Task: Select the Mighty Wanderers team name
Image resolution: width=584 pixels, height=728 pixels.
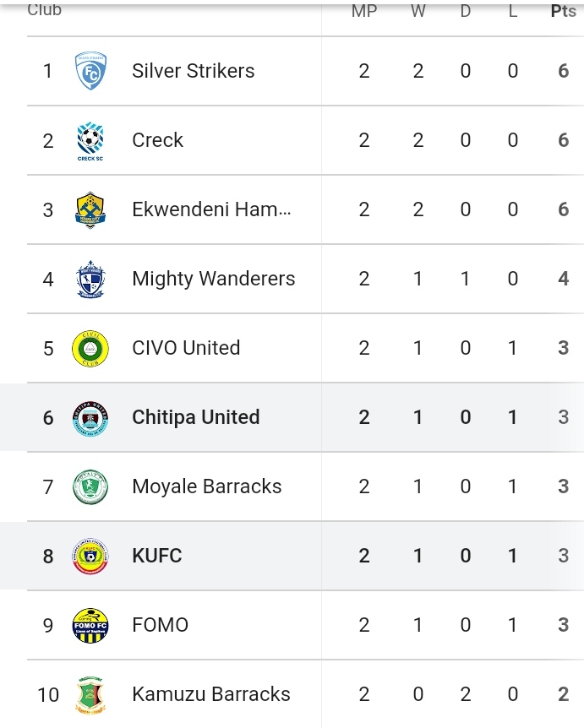Action: pos(214,279)
